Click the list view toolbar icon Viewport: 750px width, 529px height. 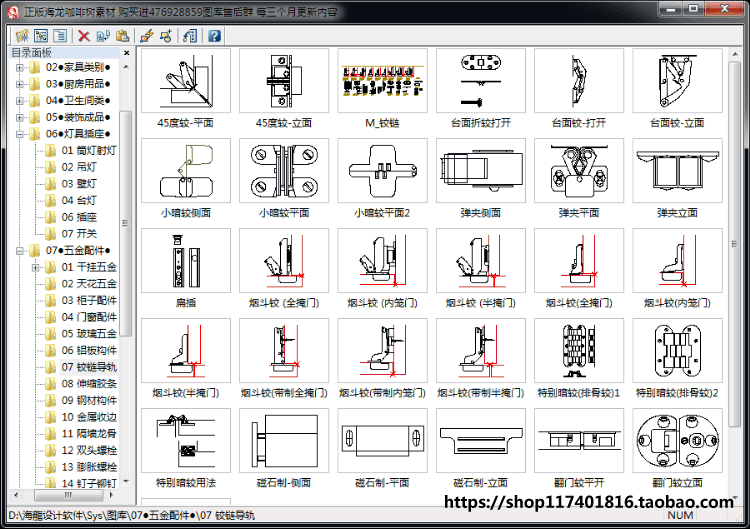[60, 36]
